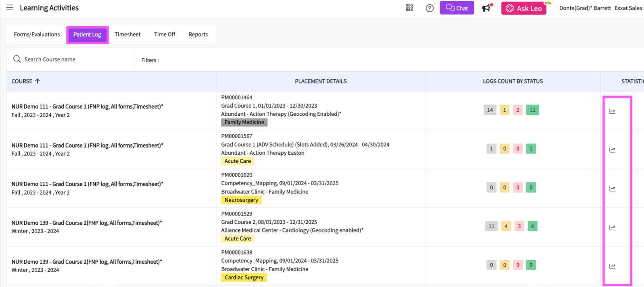Screen dimensions: 644x287
Task: Switch to the Forms/Evaluations tab
Action: coord(37,35)
